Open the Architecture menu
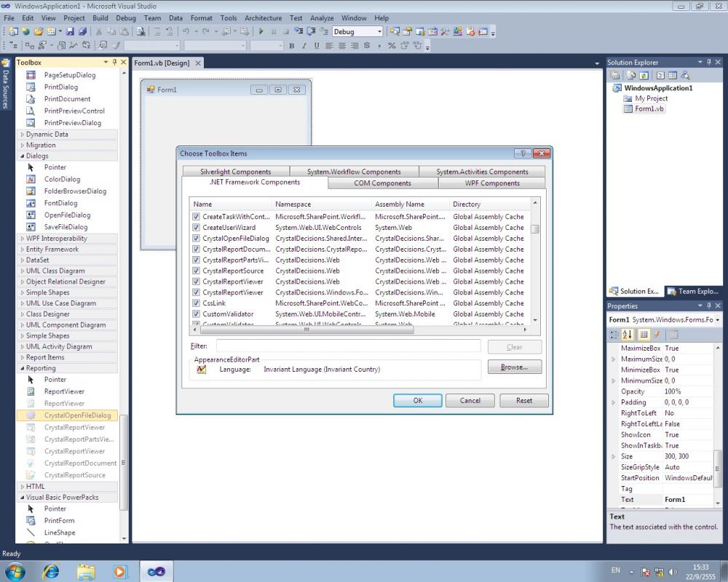Viewport: 728px width, 582px height. pos(264,18)
